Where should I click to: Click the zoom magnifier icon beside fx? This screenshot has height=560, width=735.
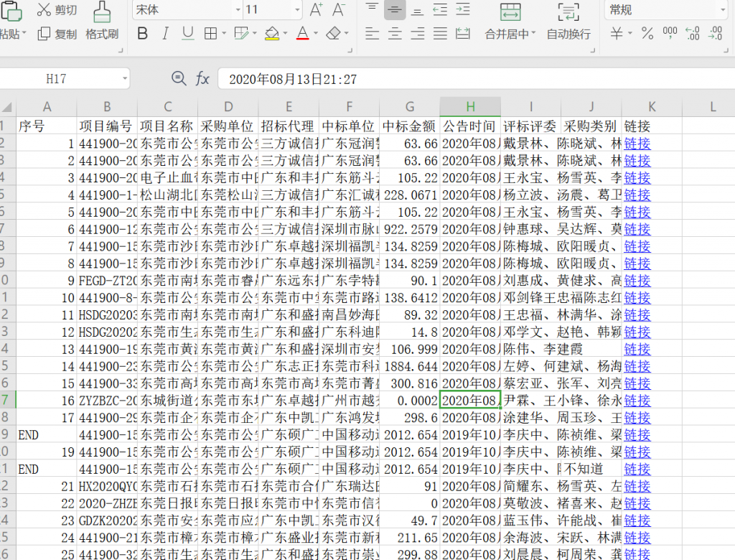pyautogui.click(x=178, y=78)
